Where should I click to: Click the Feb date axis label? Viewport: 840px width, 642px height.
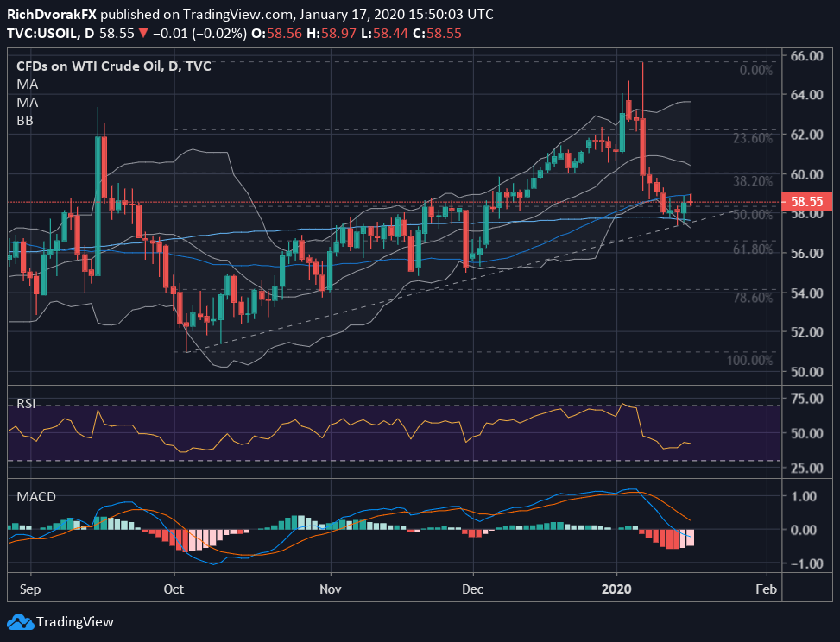coord(766,589)
